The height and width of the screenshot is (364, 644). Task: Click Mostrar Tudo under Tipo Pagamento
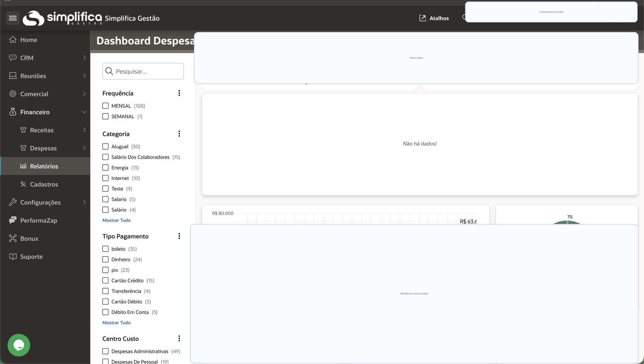tap(116, 322)
